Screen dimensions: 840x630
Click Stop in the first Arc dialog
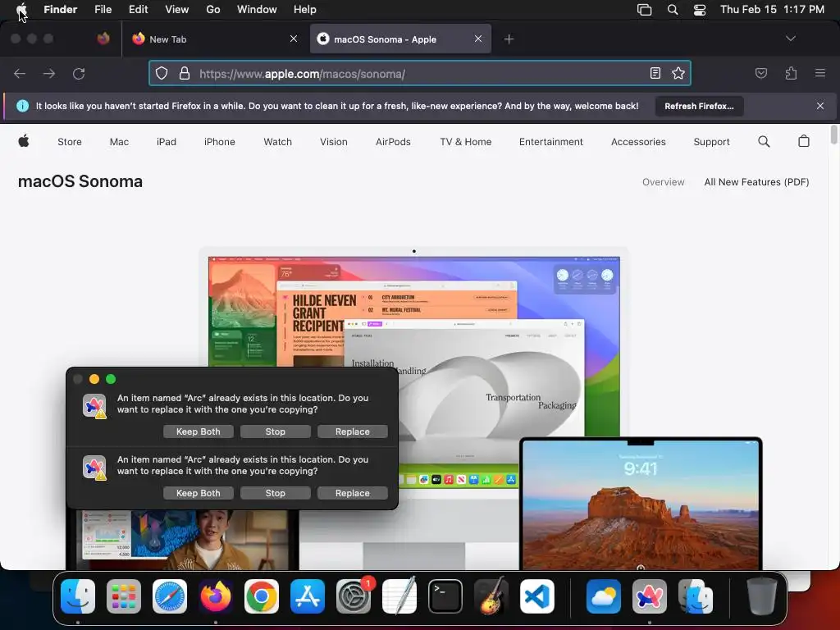coord(276,431)
